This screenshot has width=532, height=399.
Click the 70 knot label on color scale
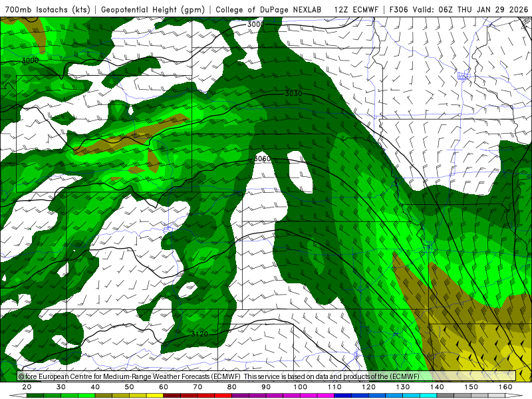(x=198, y=387)
